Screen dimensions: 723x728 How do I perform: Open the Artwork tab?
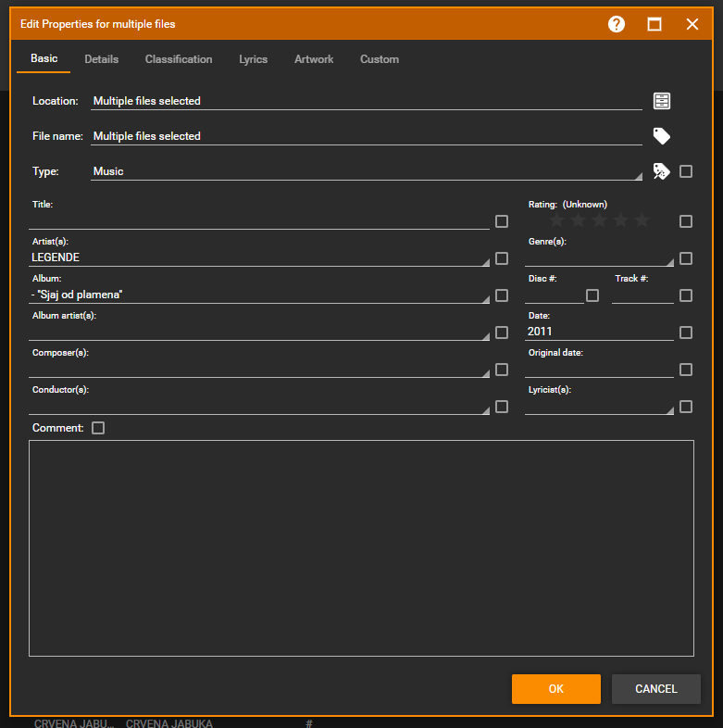click(x=314, y=59)
